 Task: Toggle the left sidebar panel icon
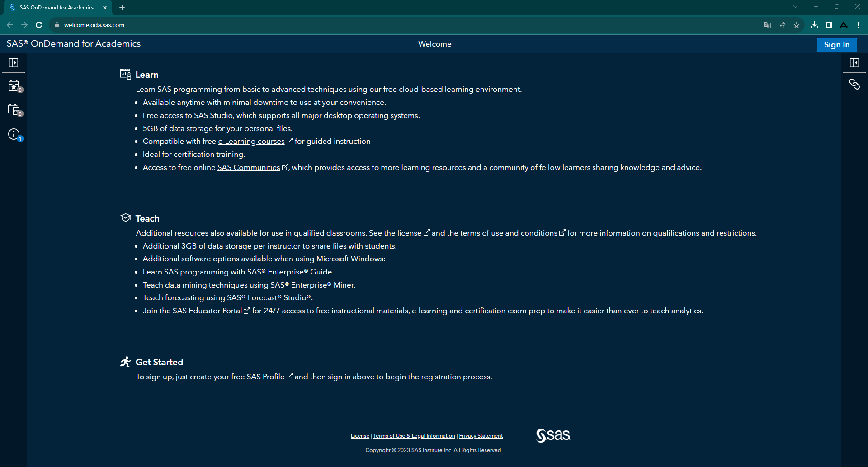[x=14, y=63]
